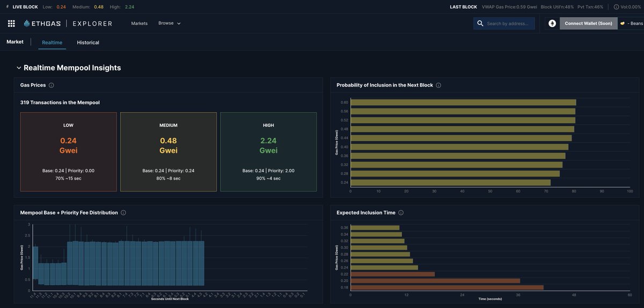The image size is (644, 308).
Task: Open the apps grid menu icon
Action: 11,24
